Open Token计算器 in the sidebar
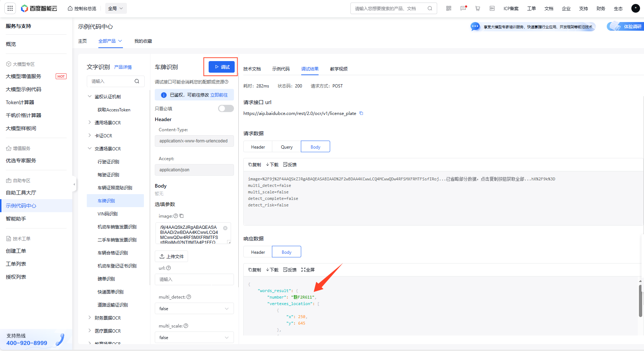The height and width of the screenshot is (351, 644). (20, 102)
